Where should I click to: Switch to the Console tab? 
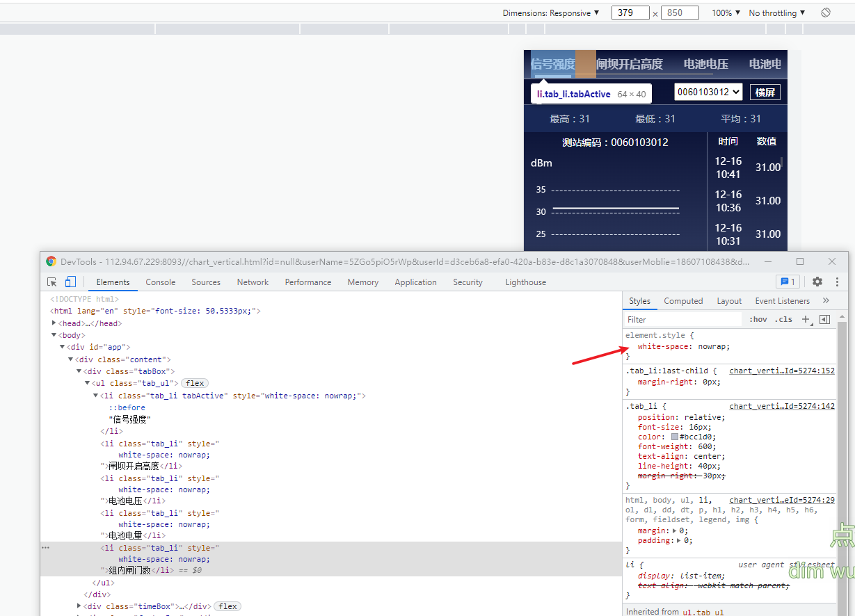pos(161,282)
